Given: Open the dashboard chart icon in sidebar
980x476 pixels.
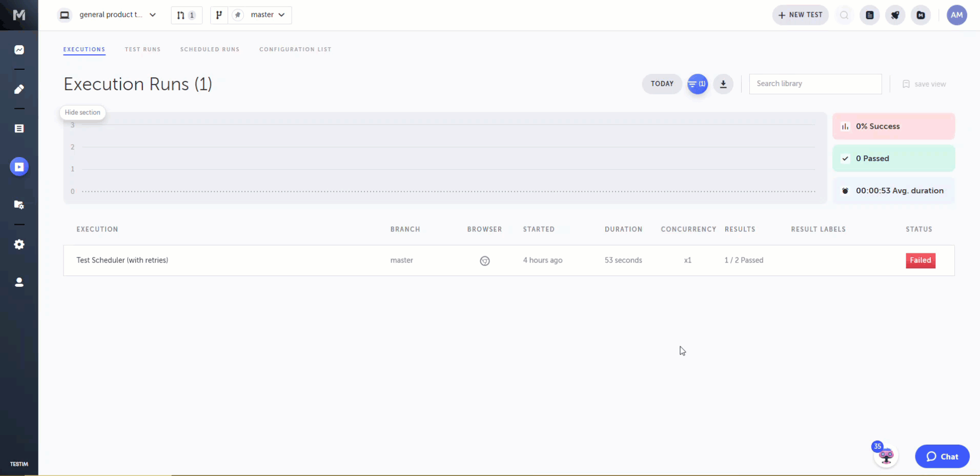Looking at the screenshot, I should 19,50.
